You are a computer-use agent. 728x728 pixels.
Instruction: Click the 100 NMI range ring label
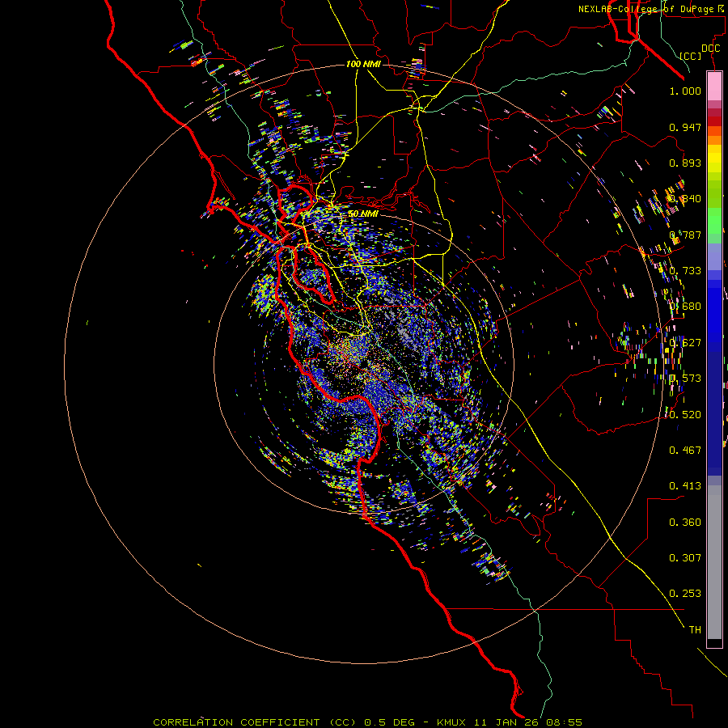coord(363,64)
